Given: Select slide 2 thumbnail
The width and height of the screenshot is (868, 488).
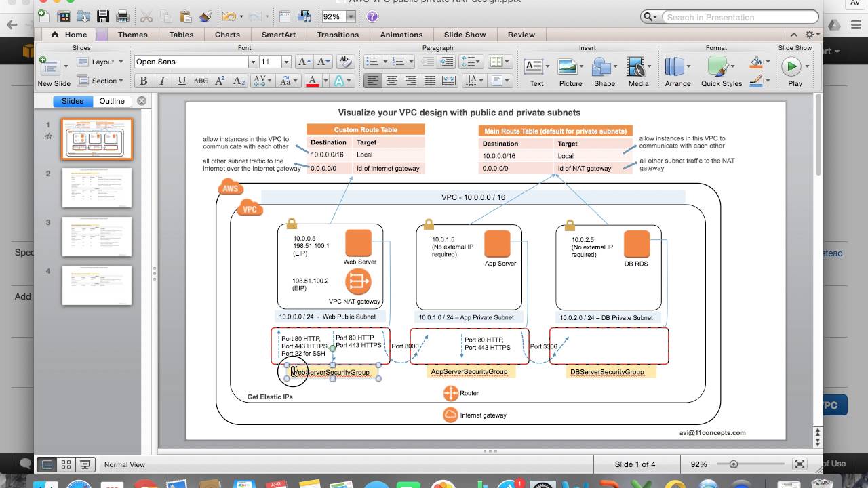Looking at the screenshot, I should click(x=97, y=188).
